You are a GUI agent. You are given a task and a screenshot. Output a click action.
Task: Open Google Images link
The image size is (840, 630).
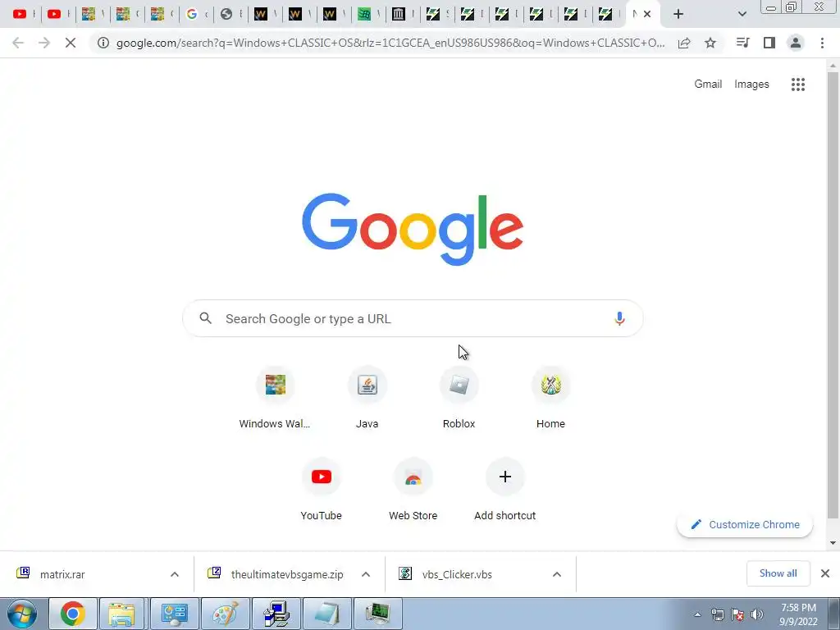(751, 84)
